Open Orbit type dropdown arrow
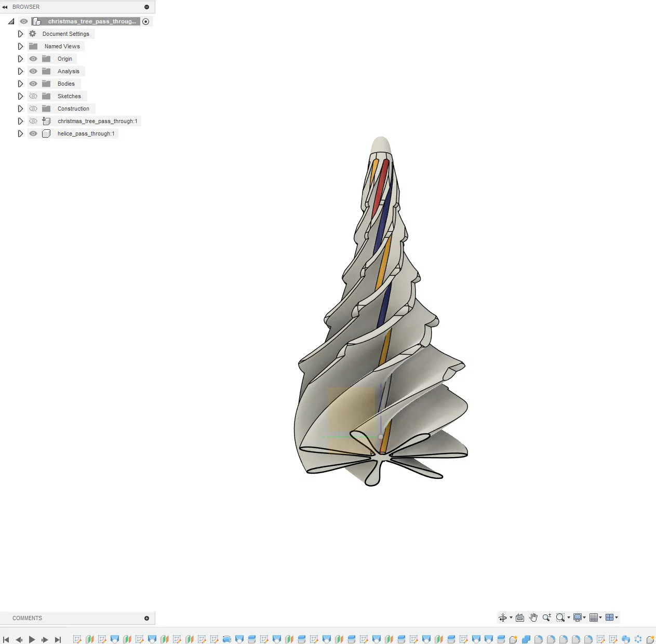 pyautogui.click(x=511, y=618)
